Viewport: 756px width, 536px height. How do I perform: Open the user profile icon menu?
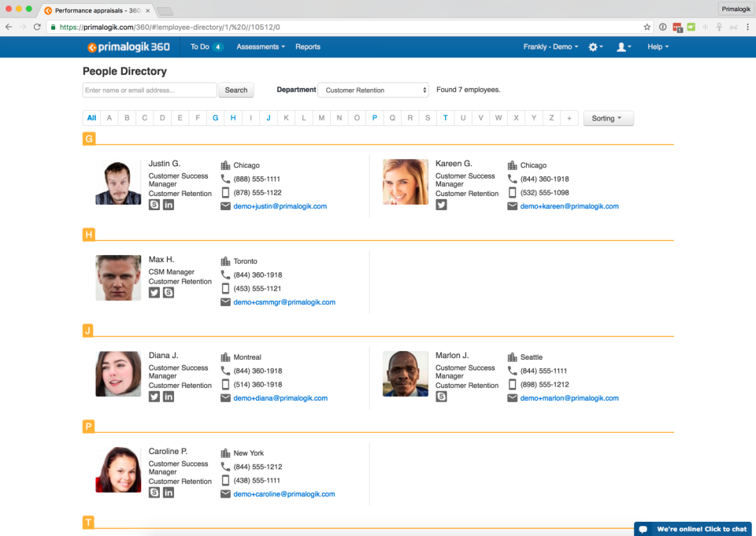[624, 46]
